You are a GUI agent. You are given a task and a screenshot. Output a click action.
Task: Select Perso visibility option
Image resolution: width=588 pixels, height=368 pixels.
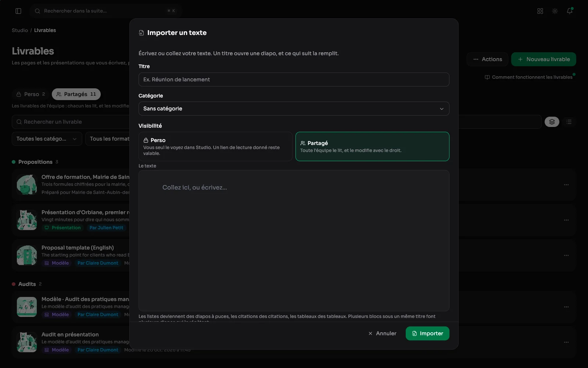tap(215, 146)
